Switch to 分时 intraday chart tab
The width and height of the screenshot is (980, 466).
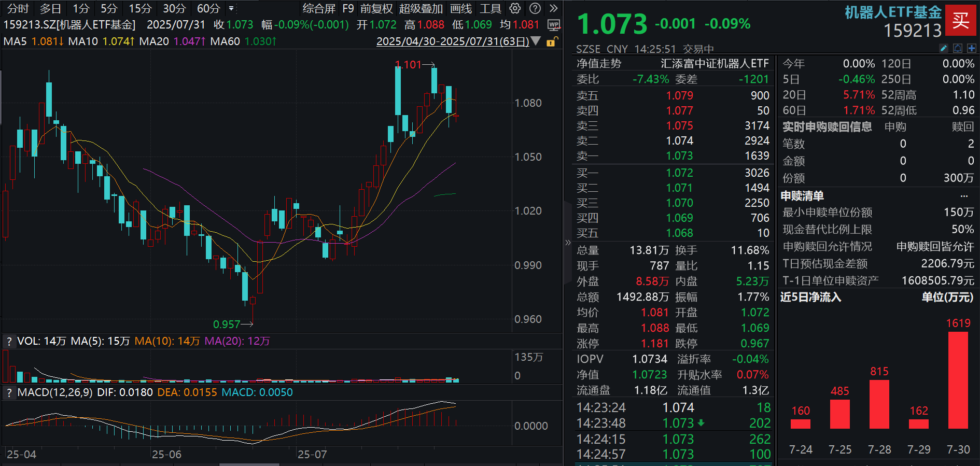(x=18, y=8)
